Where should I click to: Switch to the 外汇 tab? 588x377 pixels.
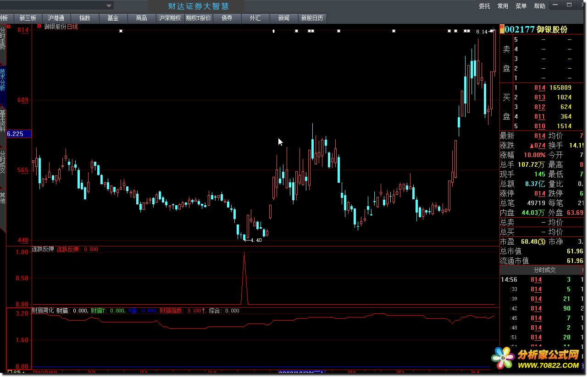coord(255,18)
